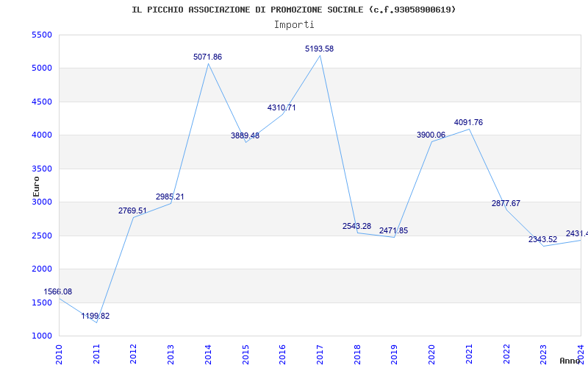The width and height of the screenshot is (588, 368).
Task: Click the chart title IL PICCHIO ASSOCIAZIONE
Action: [x=294, y=10]
